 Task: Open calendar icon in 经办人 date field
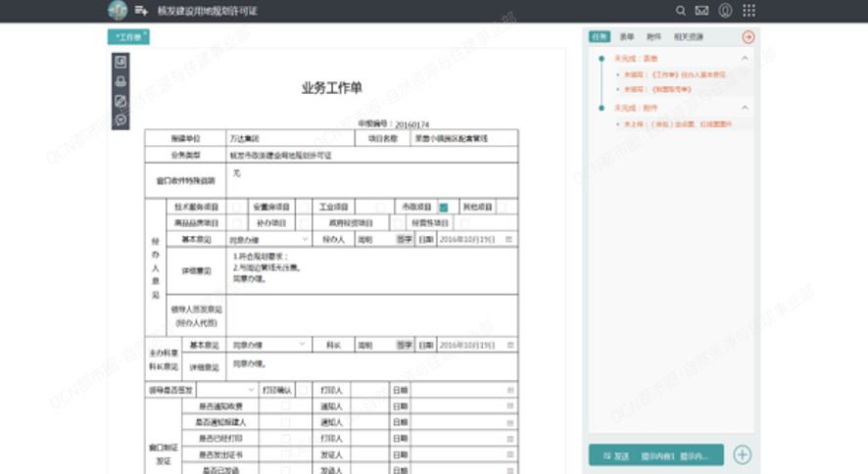508,240
